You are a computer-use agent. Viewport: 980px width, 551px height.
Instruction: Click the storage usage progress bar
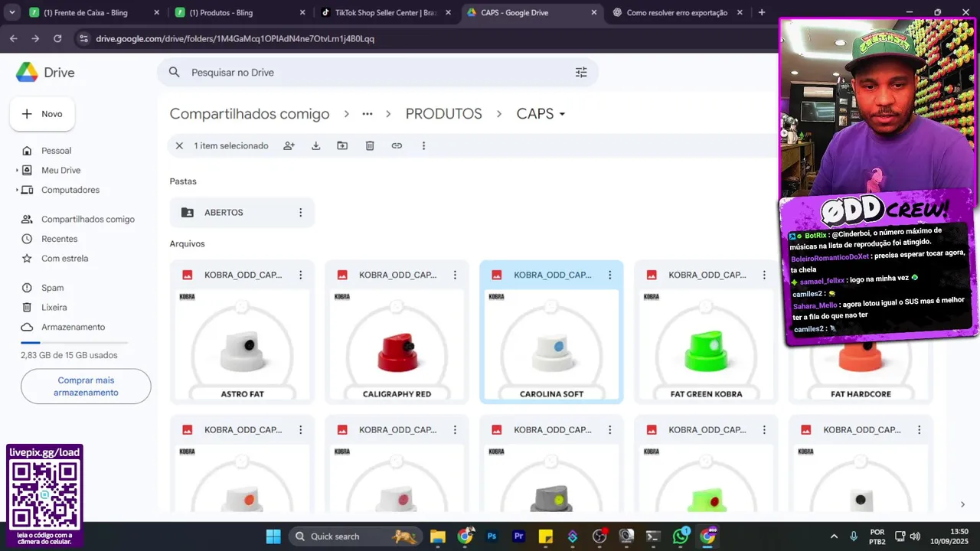tap(74, 342)
